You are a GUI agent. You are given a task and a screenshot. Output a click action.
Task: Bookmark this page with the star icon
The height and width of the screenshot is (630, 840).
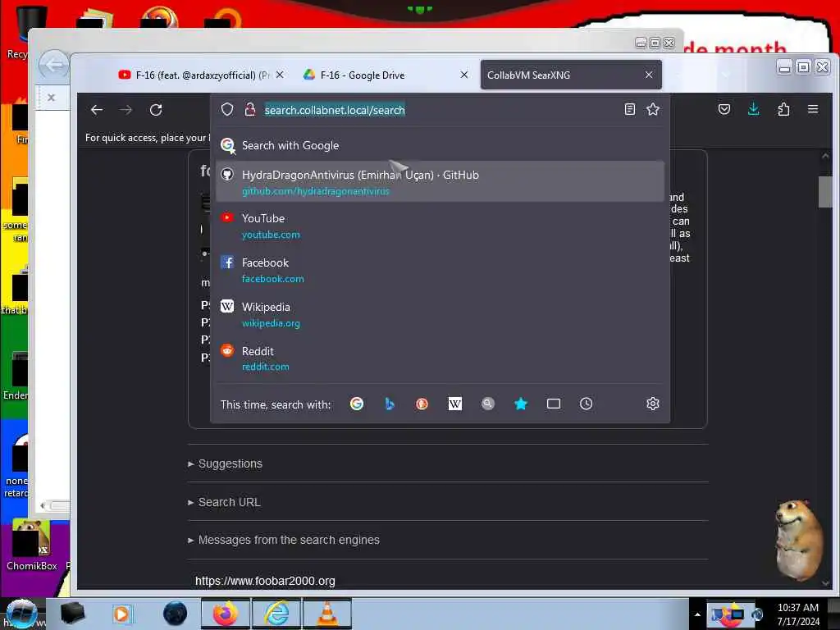pyautogui.click(x=652, y=109)
